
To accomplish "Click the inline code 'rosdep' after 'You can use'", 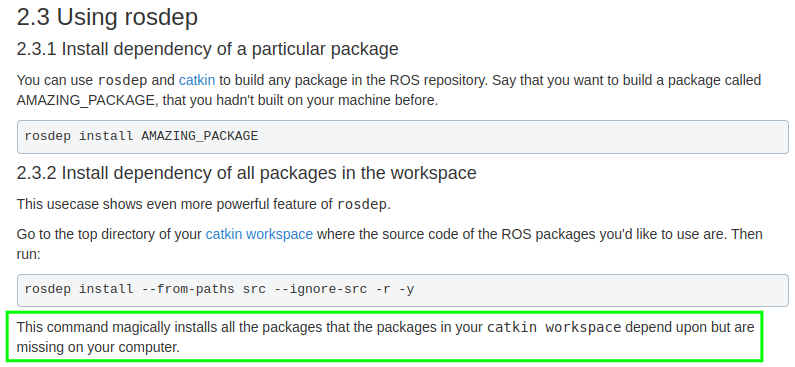I will click(123, 81).
